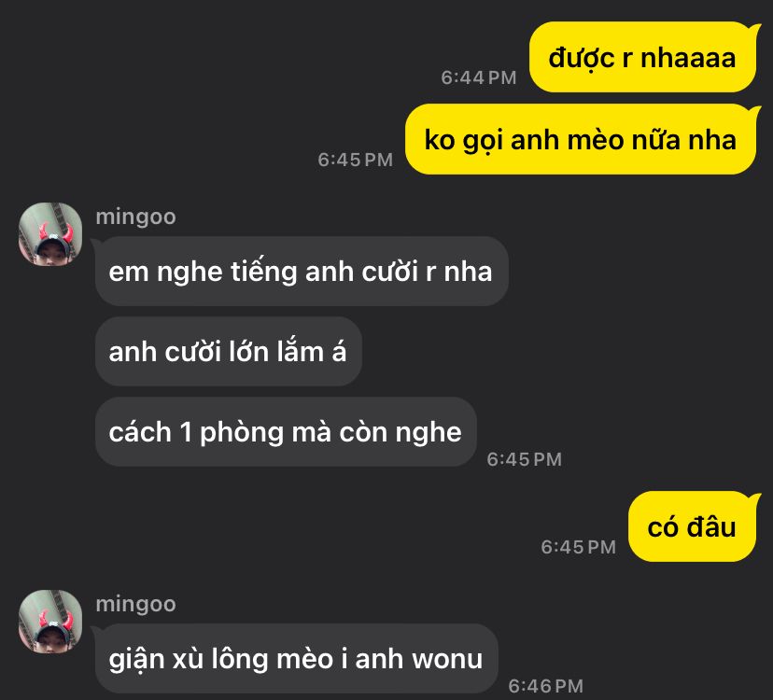Tap the 'em nghe tiếng anh cười r nha' message
The width and height of the screenshot is (773, 700).
click(x=302, y=271)
